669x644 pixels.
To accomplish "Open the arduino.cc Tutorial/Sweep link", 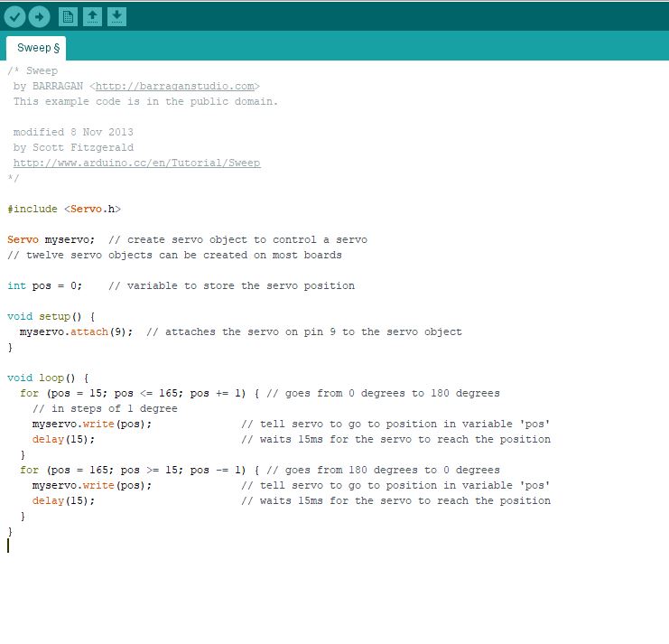I will [136, 163].
